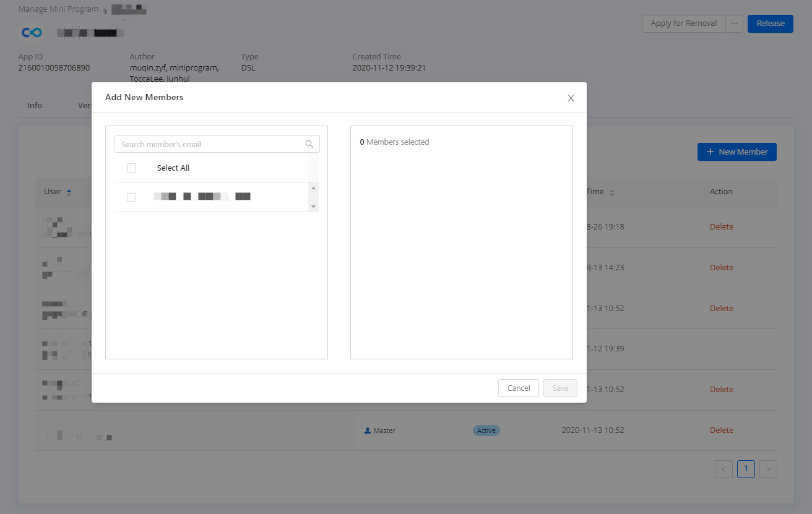This screenshot has height=514, width=812.
Task: Click the search magnifier icon in member search
Action: 309,144
